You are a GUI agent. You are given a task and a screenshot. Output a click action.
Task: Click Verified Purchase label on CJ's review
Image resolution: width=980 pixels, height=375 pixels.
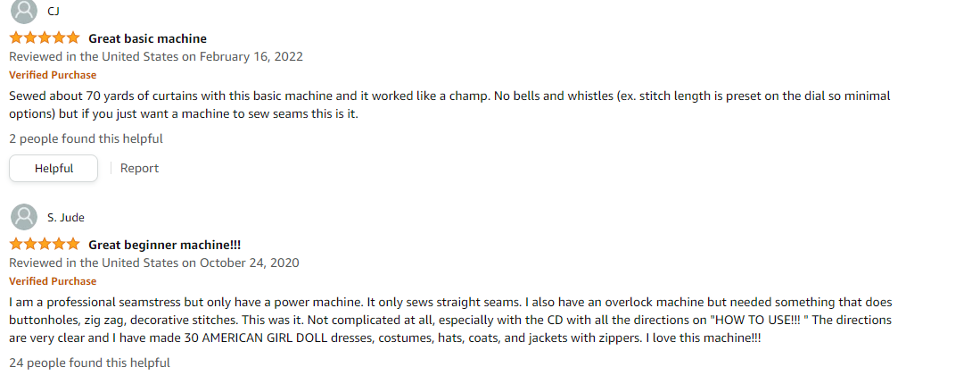tap(53, 75)
